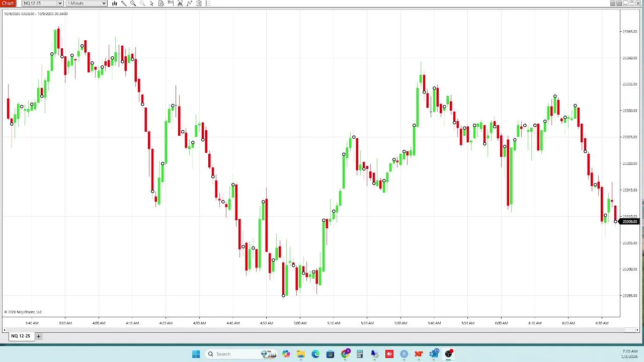
Task: Open Calculator from the taskbar
Action: (360, 354)
